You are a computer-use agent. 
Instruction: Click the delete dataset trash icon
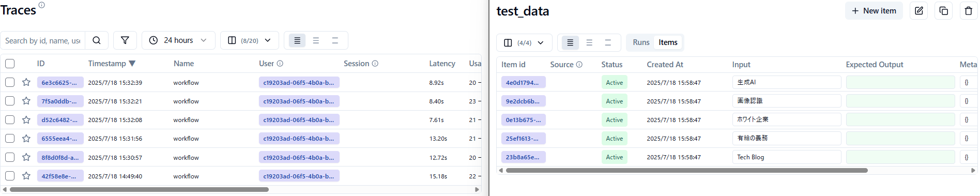pyautogui.click(x=969, y=11)
